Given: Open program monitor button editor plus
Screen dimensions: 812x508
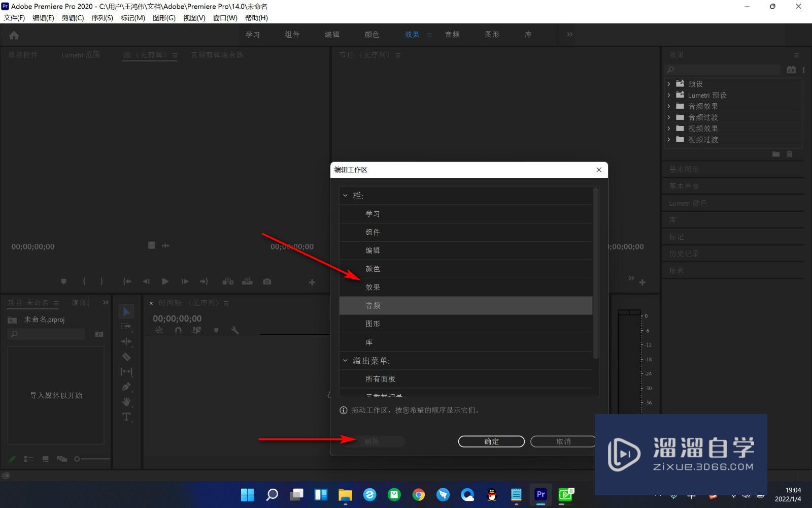Looking at the screenshot, I should (x=642, y=282).
